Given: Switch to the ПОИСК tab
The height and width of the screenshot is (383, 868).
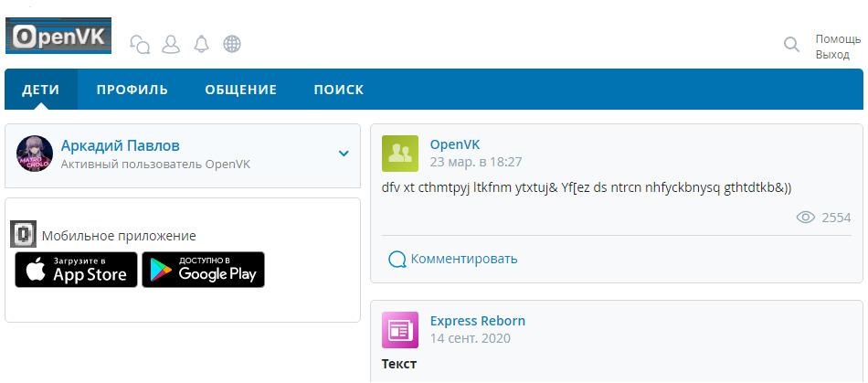Looking at the screenshot, I should tap(339, 90).
